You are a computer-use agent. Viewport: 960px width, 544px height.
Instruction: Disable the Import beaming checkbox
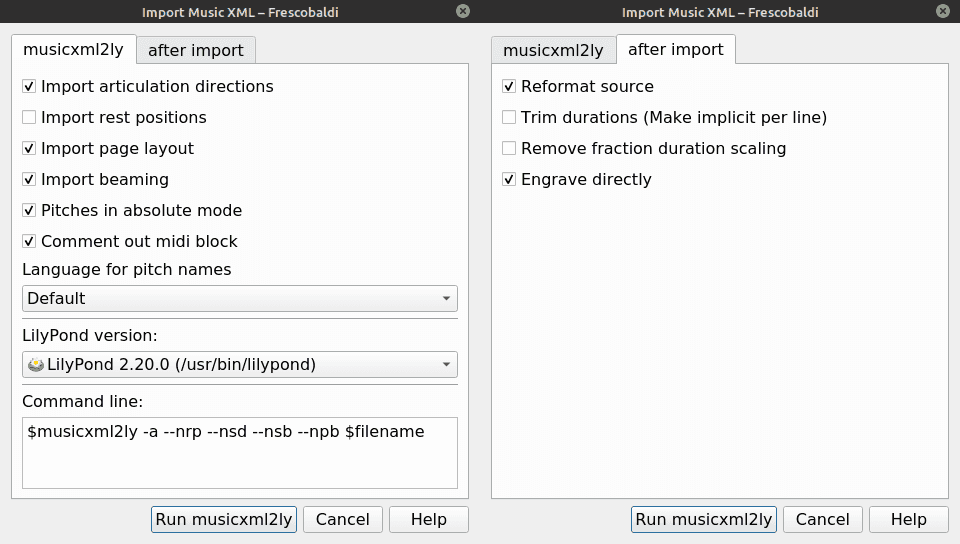click(29, 180)
